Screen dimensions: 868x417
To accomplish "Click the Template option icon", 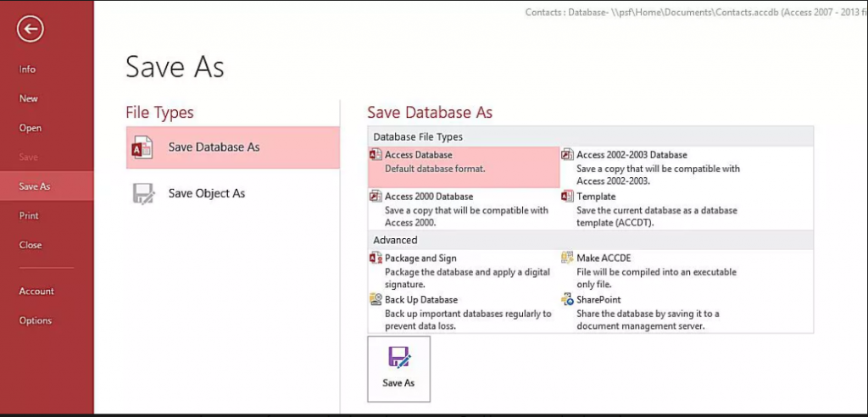I will point(567,197).
